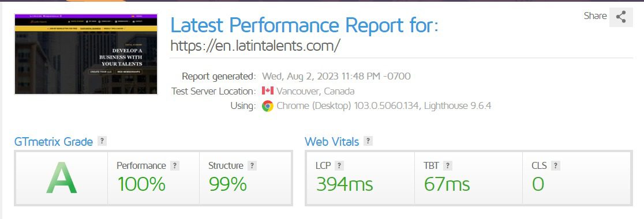The image size is (644, 219).
Task: Click the Structure question mark icon
Action: pos(252,165)
